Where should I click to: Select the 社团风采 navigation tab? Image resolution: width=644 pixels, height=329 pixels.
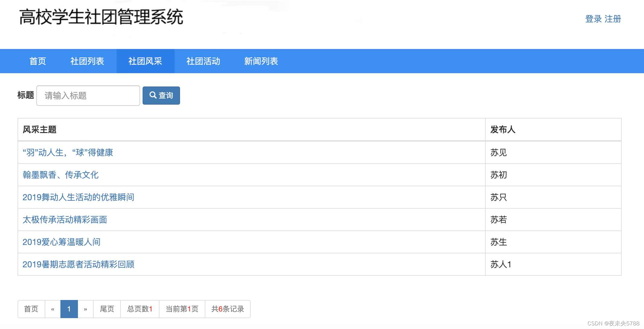coord(145,61)
